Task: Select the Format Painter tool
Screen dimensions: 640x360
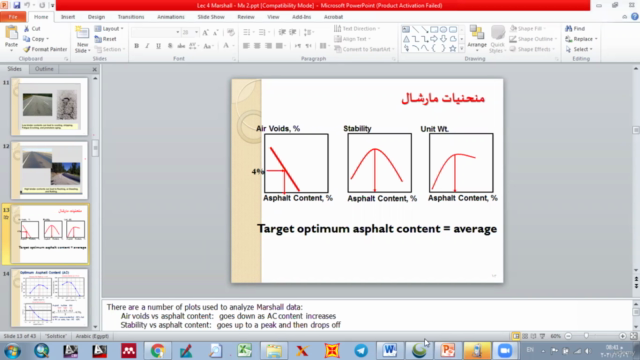Action: point(45,49)
